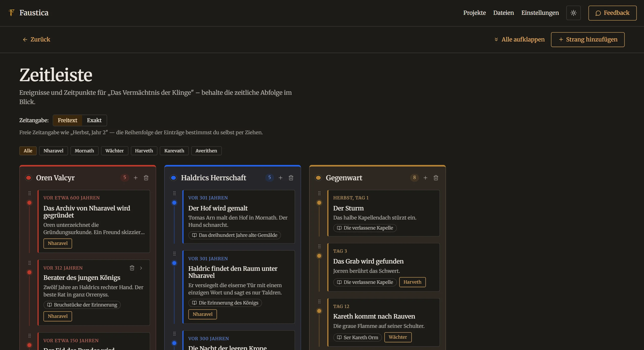Open the Projekte menu
Image resolution: width=644 pixels, height=350 pixels.
(x=474, y=13)
